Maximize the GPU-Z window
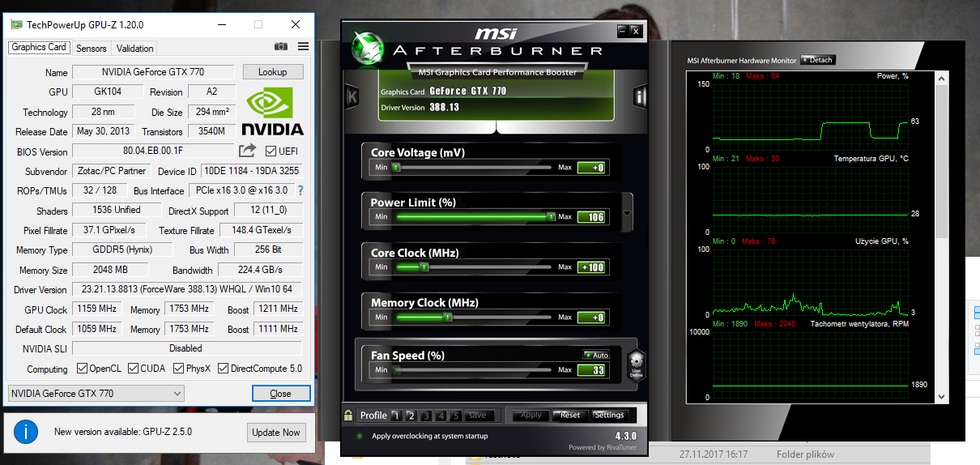Screen dimensions: 980x465 pyautogui.click(x=258, y=24)
